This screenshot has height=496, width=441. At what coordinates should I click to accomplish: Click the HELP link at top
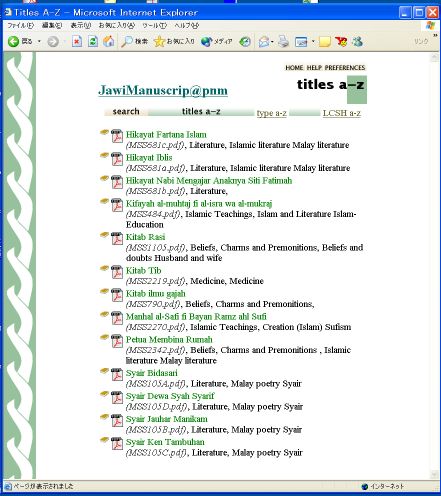[x=314, y=68]
